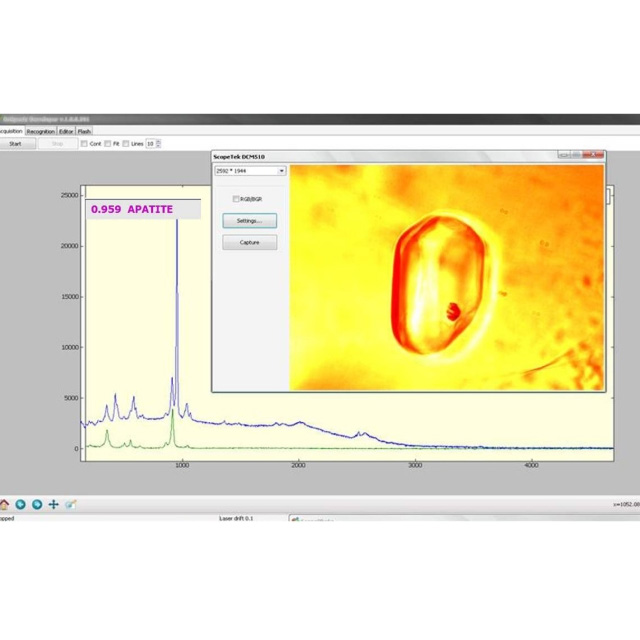The height and width of the screenshot is (640, 640).
Task: Adjust the Lines value spinner arrows
Action: (x=158, y=144)
